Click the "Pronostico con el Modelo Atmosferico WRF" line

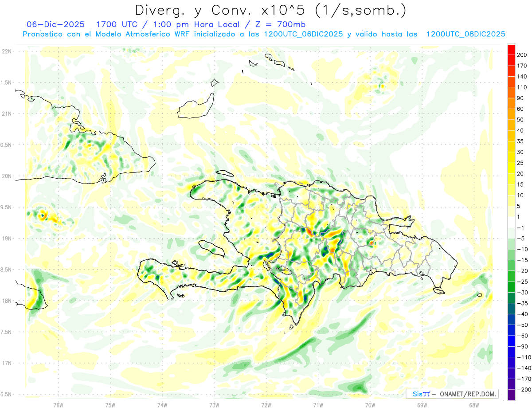(107, 34)
